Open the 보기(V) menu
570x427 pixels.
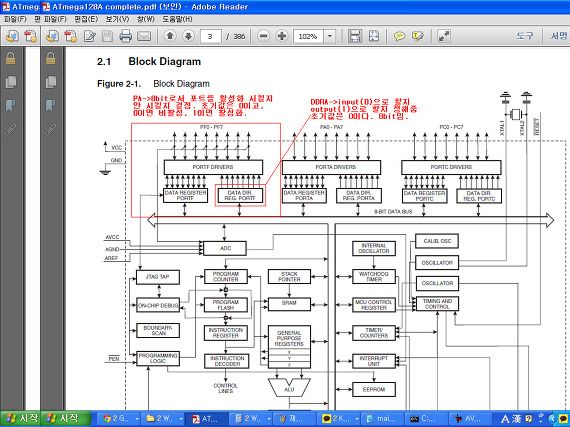tap(117, 19)
